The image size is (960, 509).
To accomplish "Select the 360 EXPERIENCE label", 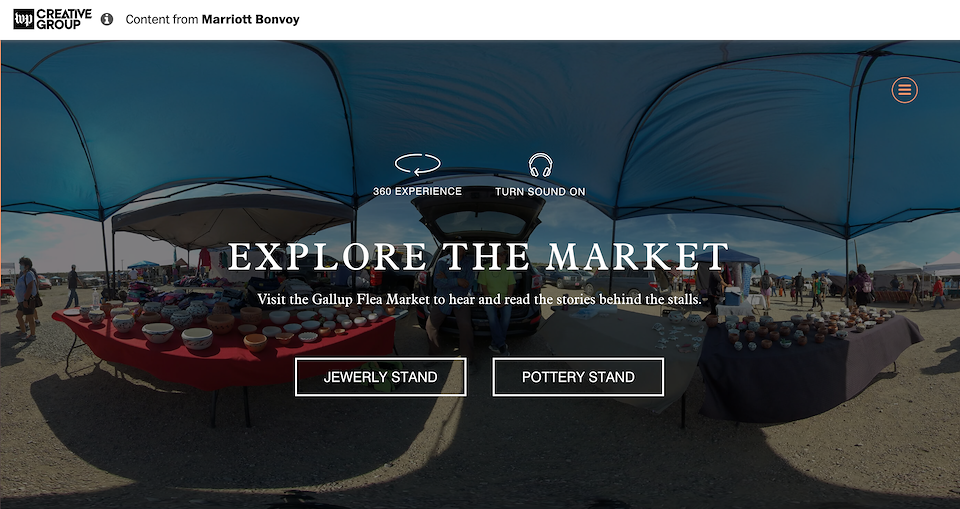I will tap(418, 192).
